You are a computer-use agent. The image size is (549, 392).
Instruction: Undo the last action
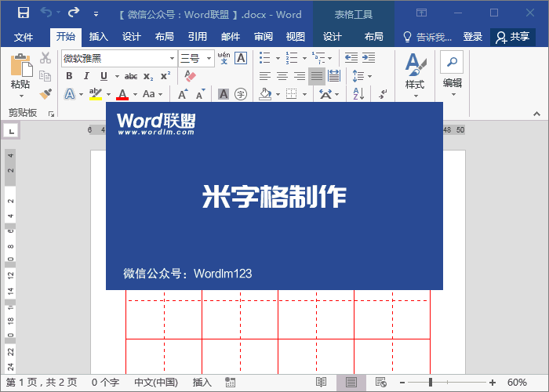coord(46,13)
